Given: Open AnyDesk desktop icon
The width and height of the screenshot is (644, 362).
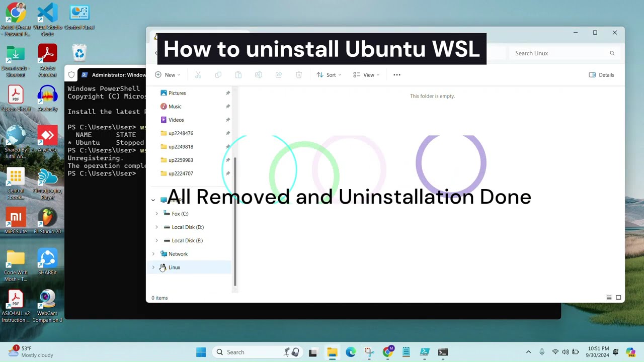Looking at the screenshot, I should click(47, 139).
